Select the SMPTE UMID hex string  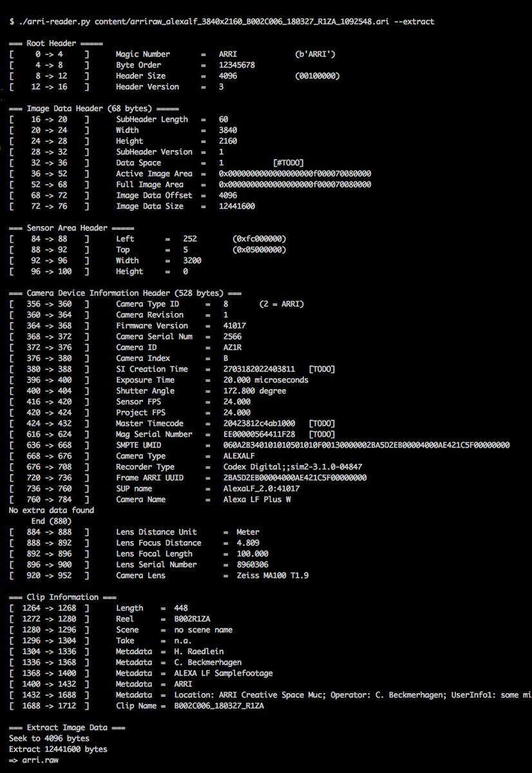366,445
